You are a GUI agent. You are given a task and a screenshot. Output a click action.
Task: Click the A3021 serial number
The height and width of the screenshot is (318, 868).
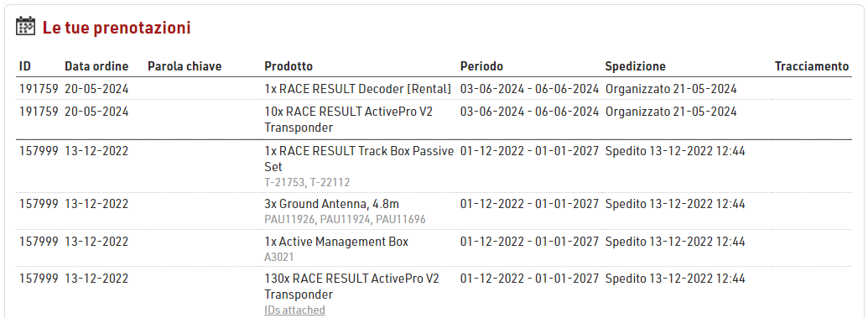279,257
